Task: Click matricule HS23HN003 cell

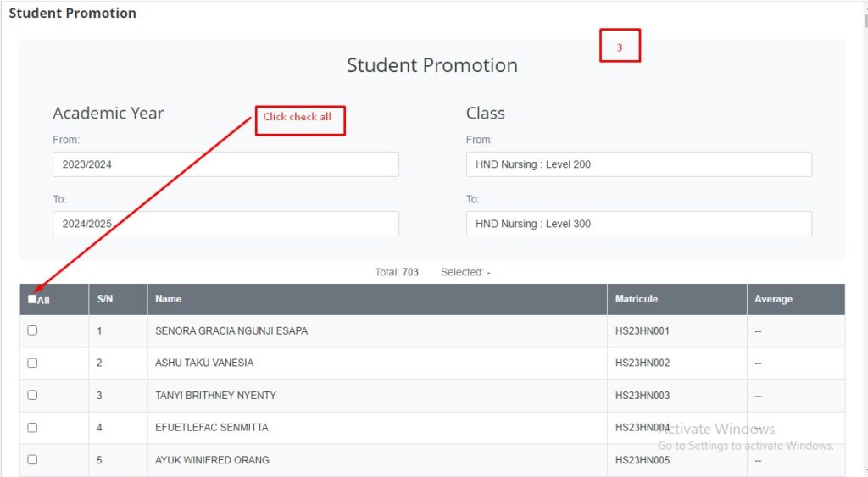Action: pyautogui.click(x=643, y=396)
